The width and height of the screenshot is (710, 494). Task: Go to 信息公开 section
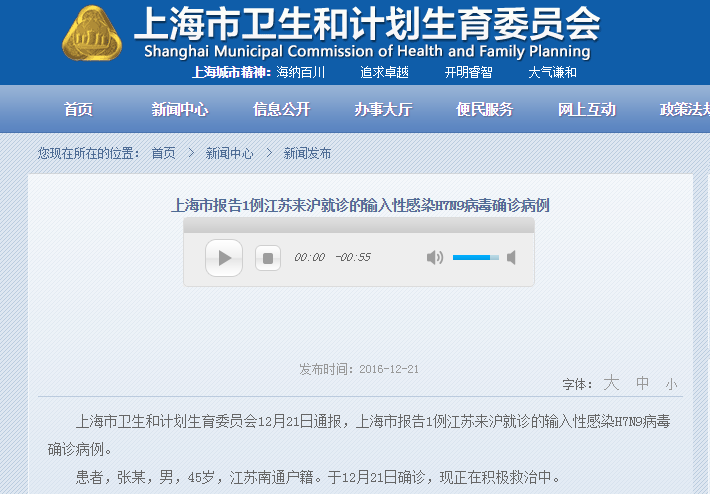[281, 110]
